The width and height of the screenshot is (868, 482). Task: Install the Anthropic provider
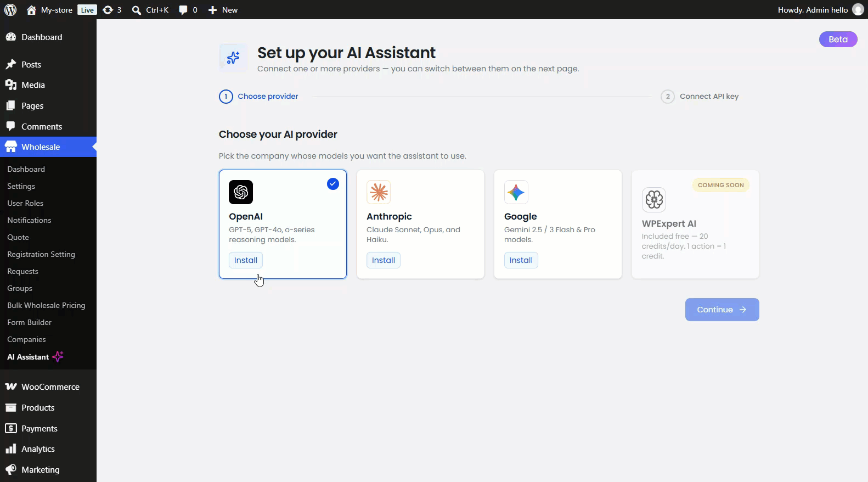coord(384,260)
